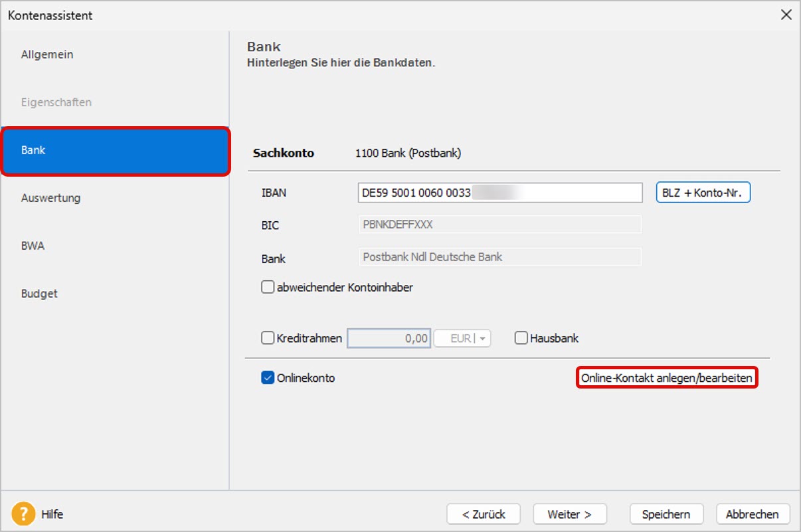Uncheck the Onlinekonto checkbox
Viewport: 801px width, 532px height.
(x=268, y=378)
